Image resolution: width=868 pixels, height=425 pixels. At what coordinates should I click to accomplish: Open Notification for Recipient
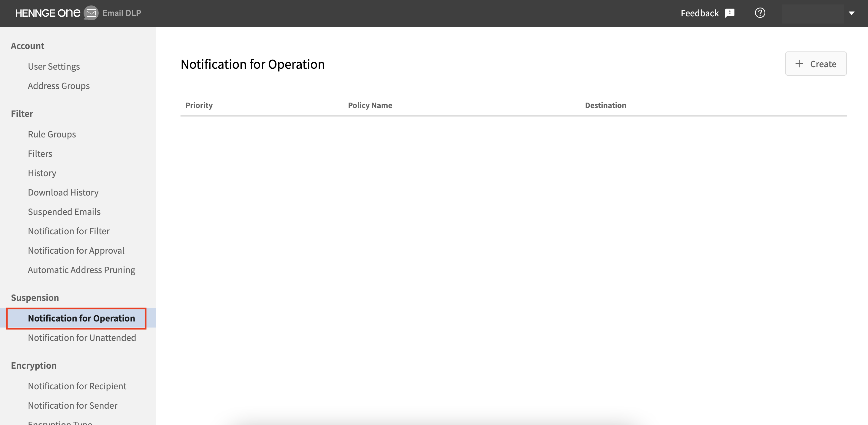pyautogui.click(x=77, y=386)
